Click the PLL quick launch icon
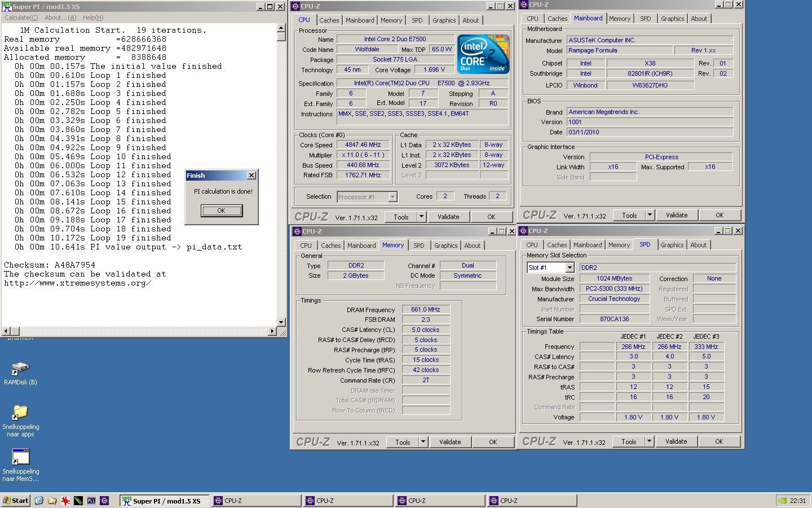This screenshot has width=812, height=508. coord(91,501)
